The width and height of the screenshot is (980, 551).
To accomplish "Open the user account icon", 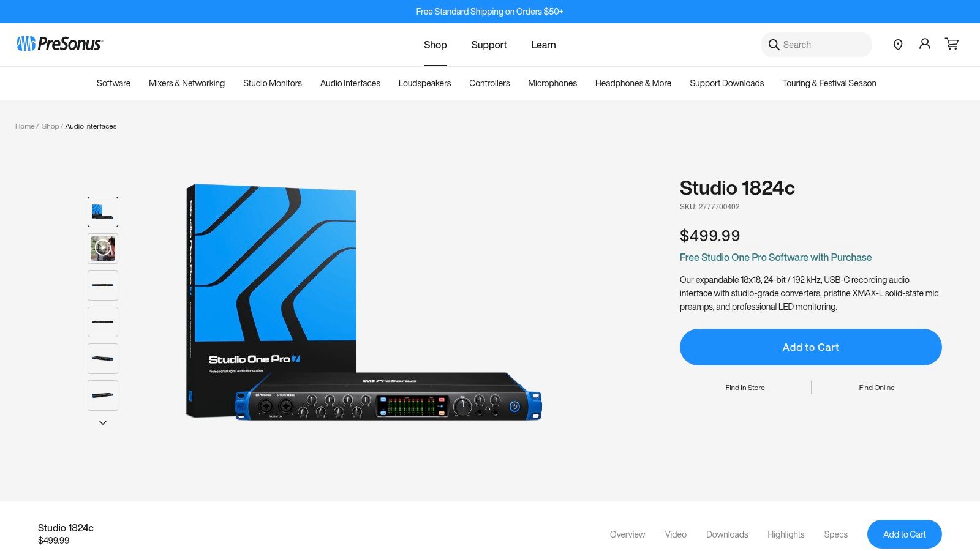I will pos(925,44).
